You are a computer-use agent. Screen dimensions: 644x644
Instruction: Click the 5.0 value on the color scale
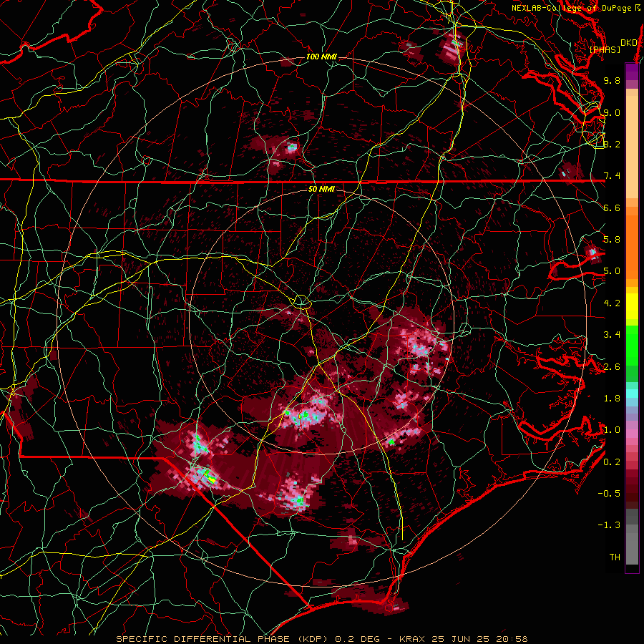pyautogui.click(x=612, y=271)
